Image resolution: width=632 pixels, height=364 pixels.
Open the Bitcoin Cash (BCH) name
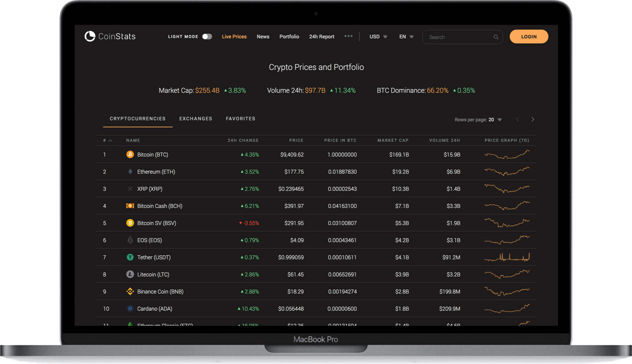(160, 206)
